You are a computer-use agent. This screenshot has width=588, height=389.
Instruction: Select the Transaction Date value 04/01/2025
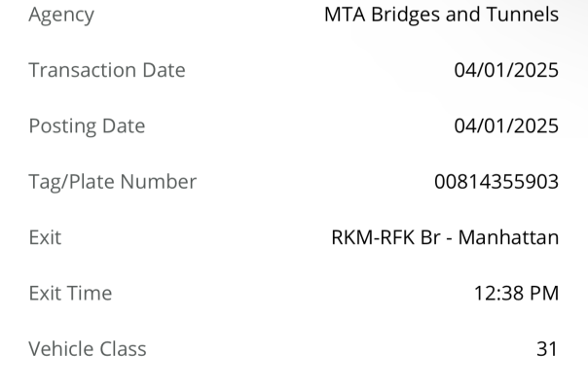[506, 70]
